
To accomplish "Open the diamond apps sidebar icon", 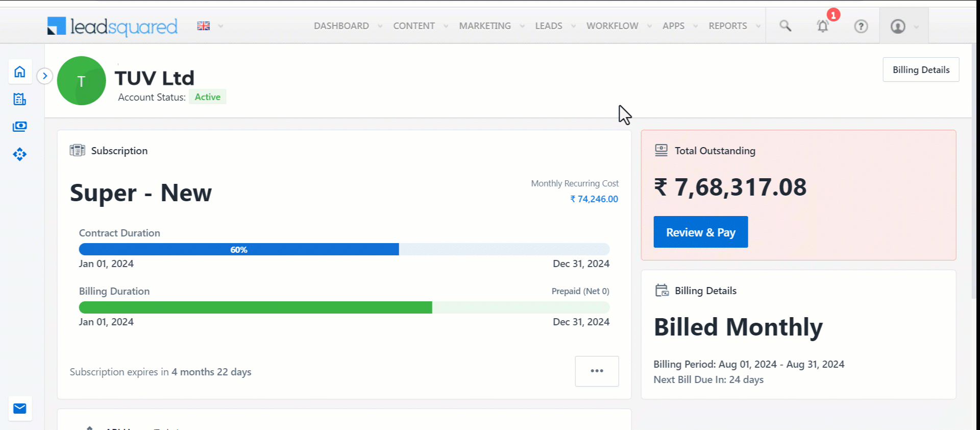I will pyautogui.click(x=20, y=154).
